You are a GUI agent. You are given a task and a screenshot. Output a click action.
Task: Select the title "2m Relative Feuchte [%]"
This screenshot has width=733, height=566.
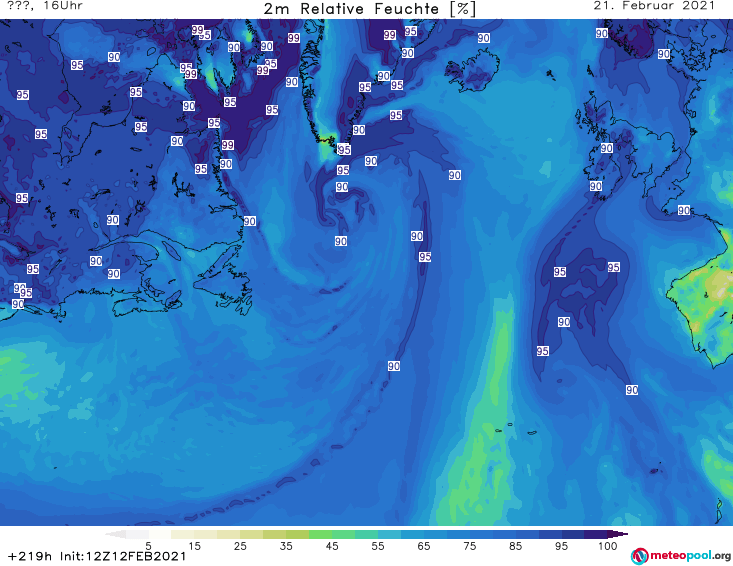(x=369, y=8)
